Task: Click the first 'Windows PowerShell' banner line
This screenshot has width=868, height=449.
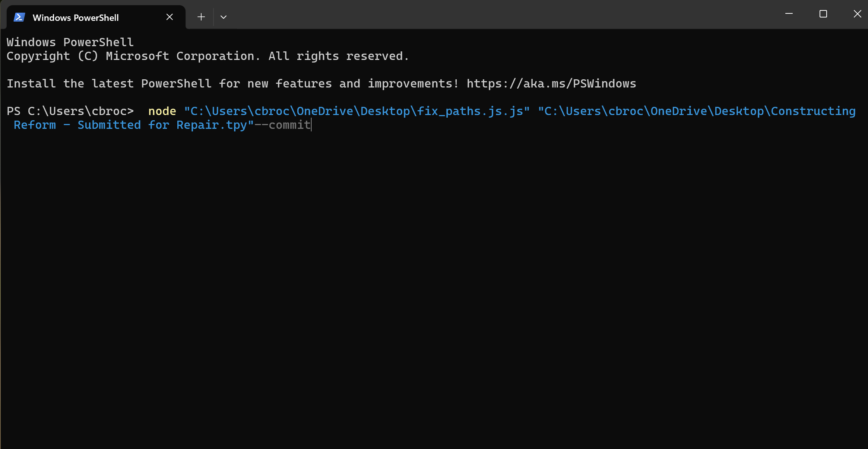Action: (70, 42)
